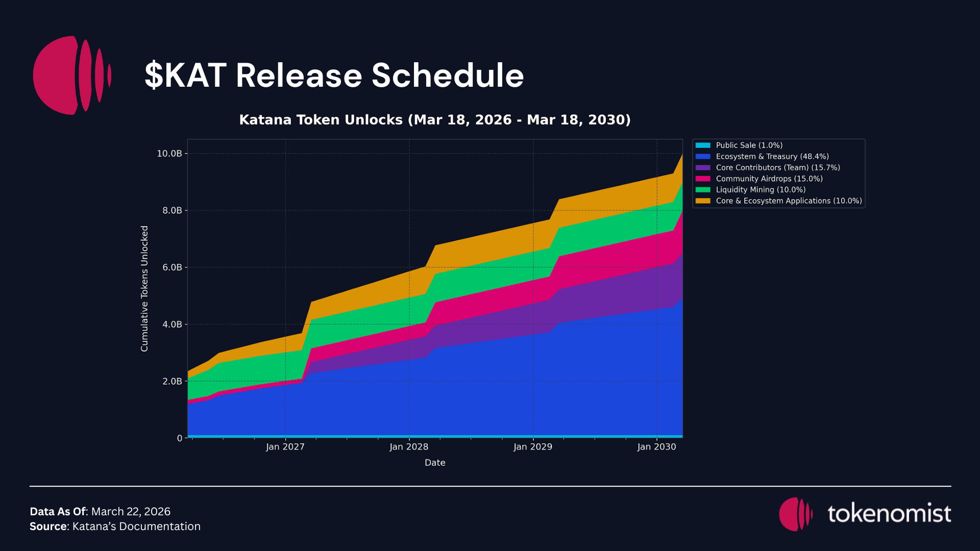The height and width of the screenshot is (551, 980).
Task: Click the Community Airdrops legend swatch
Action: coord(703,179)
